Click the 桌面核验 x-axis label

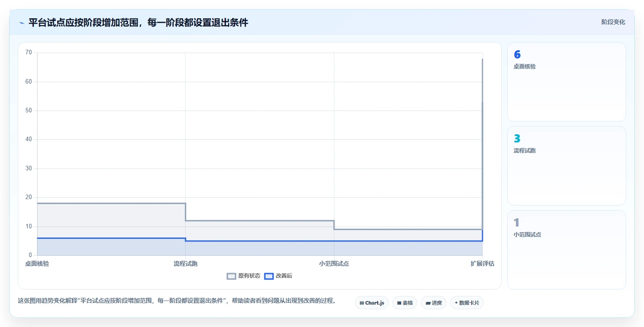[x=37, y=264]
